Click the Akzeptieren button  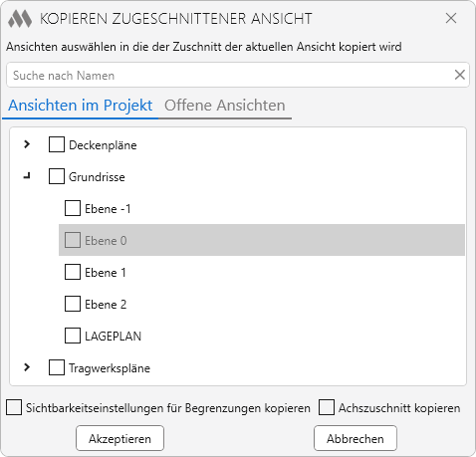click(x=119, y=438)
